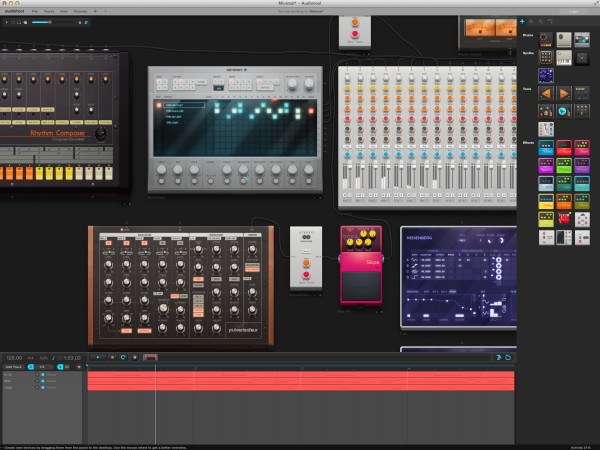
Task: Select the orange right-arrow tool icon
Action: (564, 93)
